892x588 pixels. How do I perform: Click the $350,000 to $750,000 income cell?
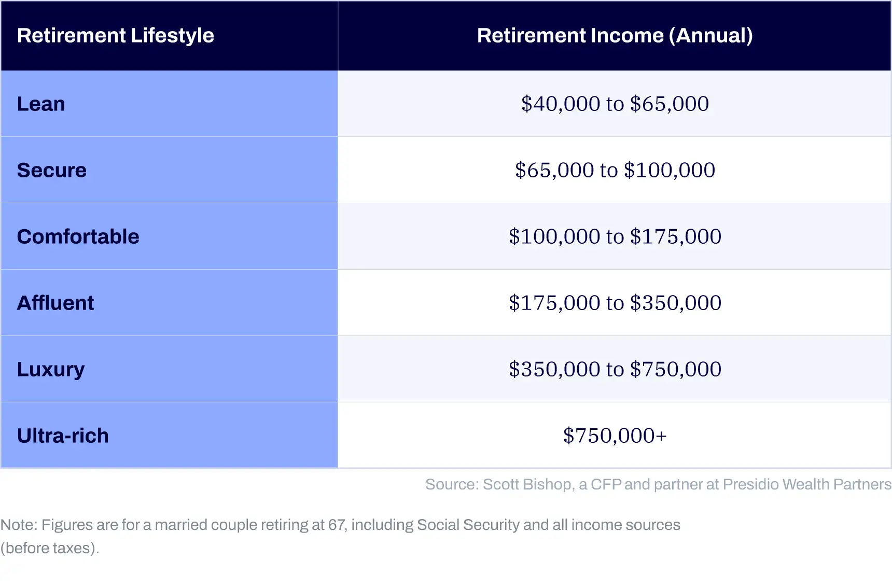615,369
